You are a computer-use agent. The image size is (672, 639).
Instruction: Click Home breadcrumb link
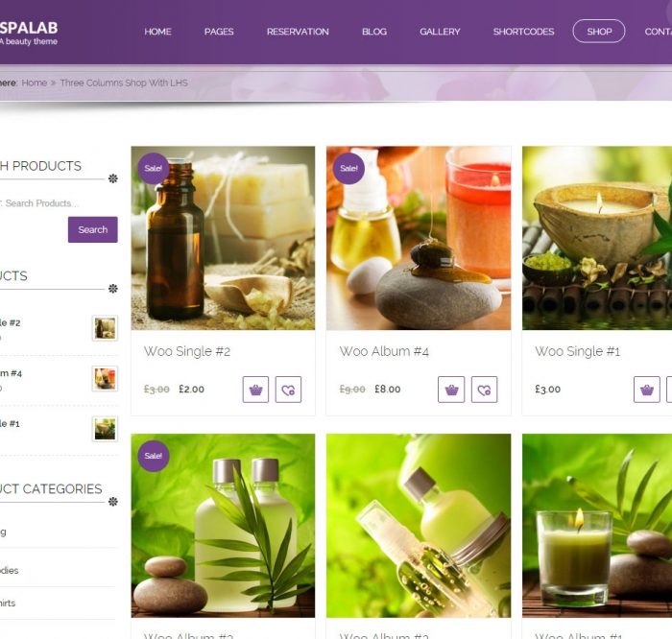click(35, 83)
